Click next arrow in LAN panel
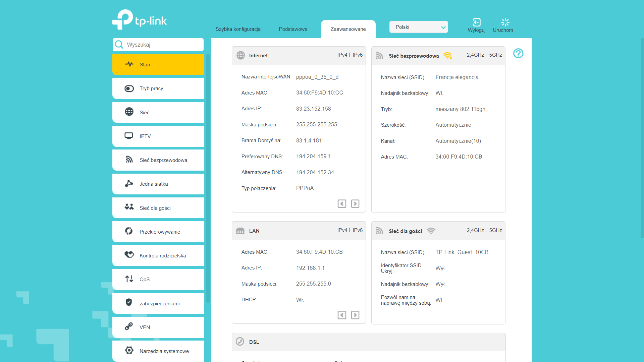The height and width of the screenshot is (362, 644). coord(355,315)
